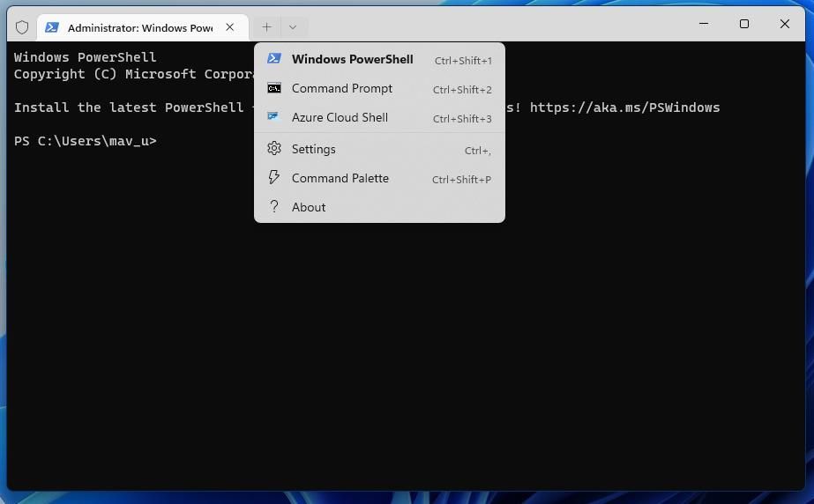814x504 pixels.
Task: Collapse the new tab dropdown chevron
Action: pyautogui.click(x=293, y=27)
